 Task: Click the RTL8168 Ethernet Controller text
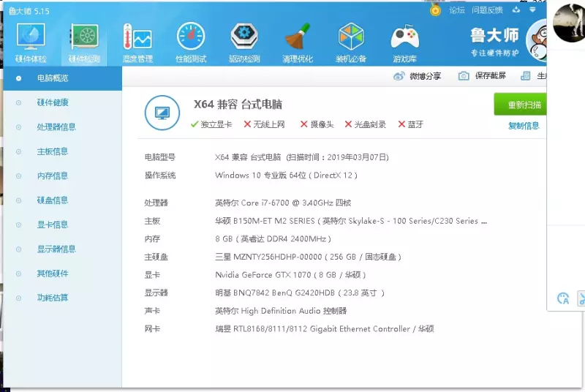tap(324, 329)
